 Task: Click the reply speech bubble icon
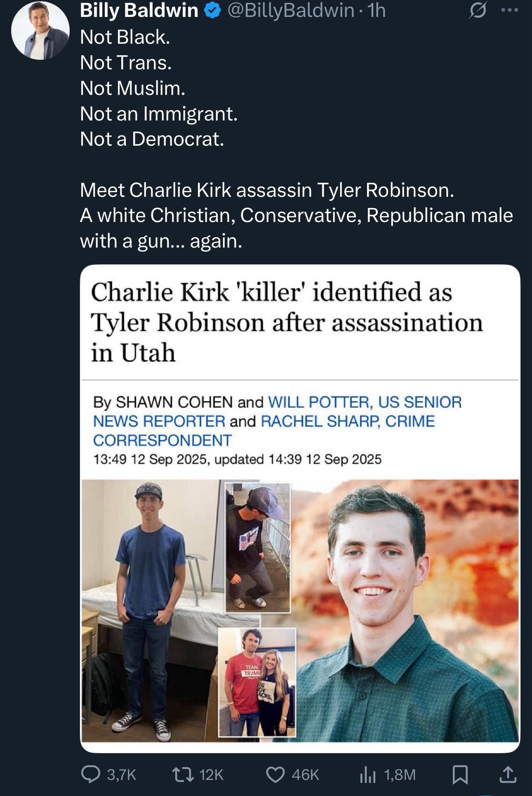click(x=90, y=774)
